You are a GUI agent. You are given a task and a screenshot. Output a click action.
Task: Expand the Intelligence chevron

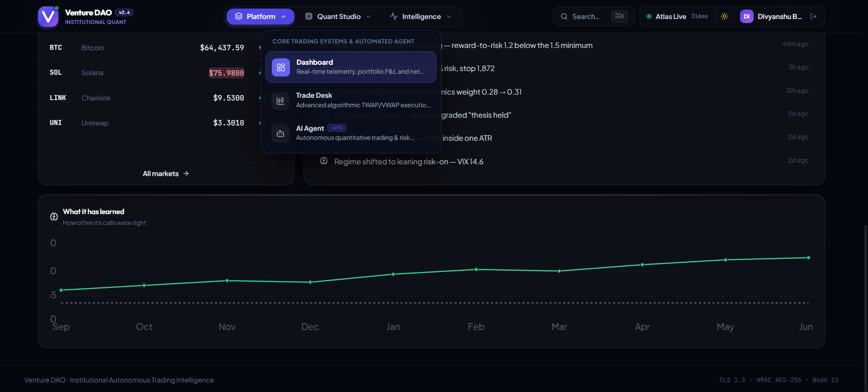click(449, 17)
